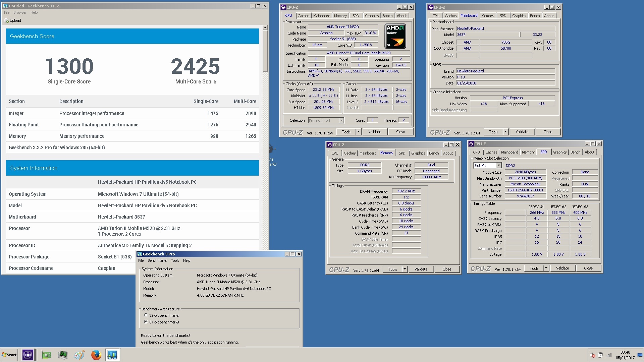644x362 pixels.
Task: Open the Processor #1 selection dropdown
Action: coord(341,121)
